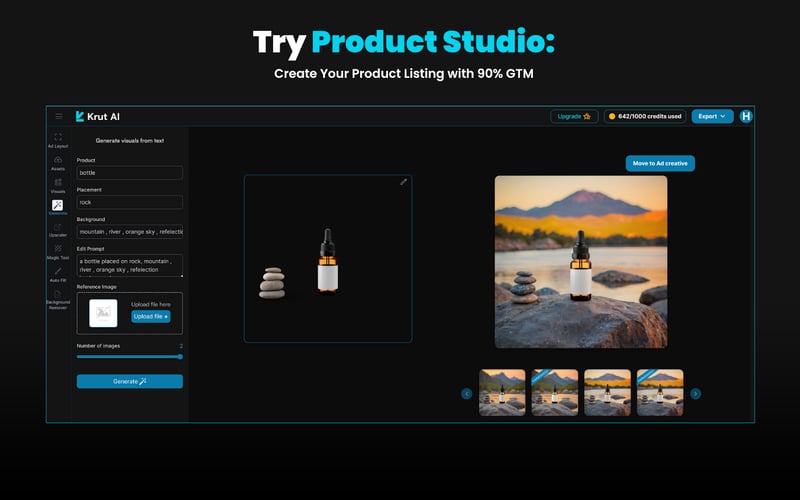Open the hamburger menu beside Krut AI

(x=59, y=116)
